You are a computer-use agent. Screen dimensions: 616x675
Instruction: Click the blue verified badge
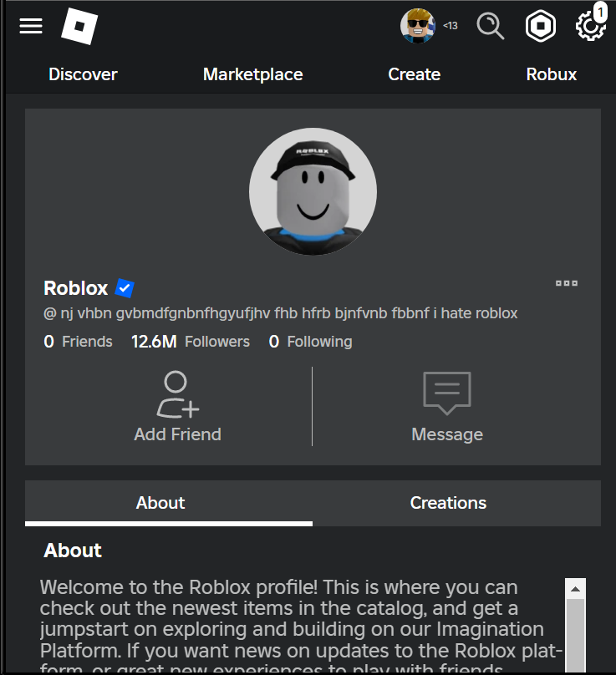125,288
